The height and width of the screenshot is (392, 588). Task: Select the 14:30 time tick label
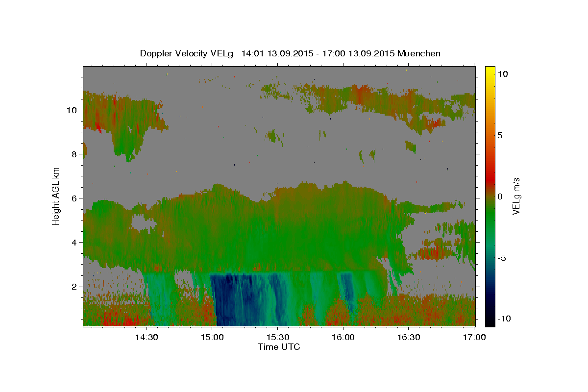coord(146,337)
